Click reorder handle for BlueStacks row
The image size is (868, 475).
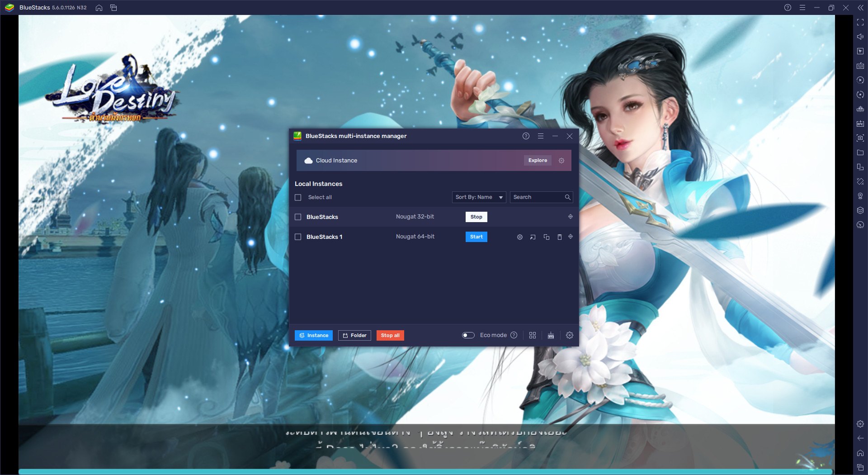tap(571, 217)
